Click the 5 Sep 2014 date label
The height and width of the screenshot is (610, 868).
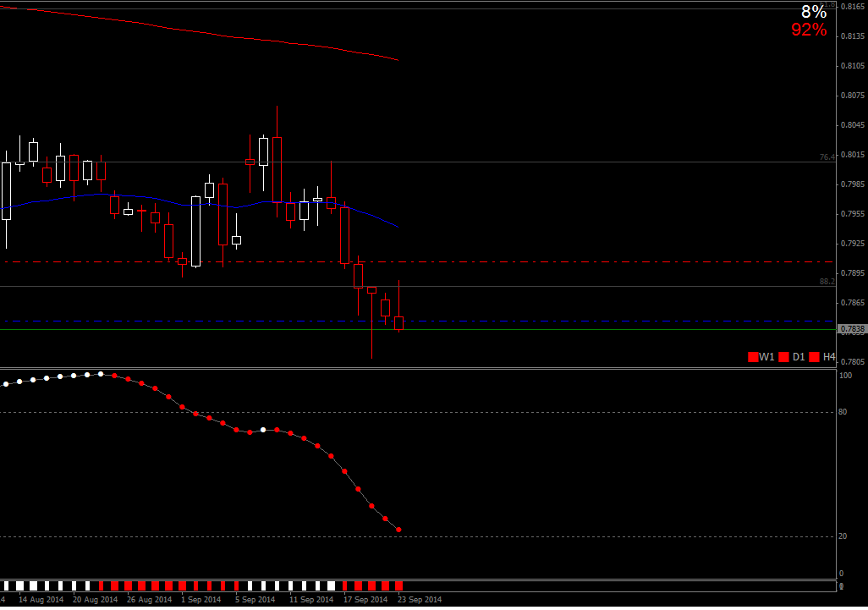coord(255,600)
